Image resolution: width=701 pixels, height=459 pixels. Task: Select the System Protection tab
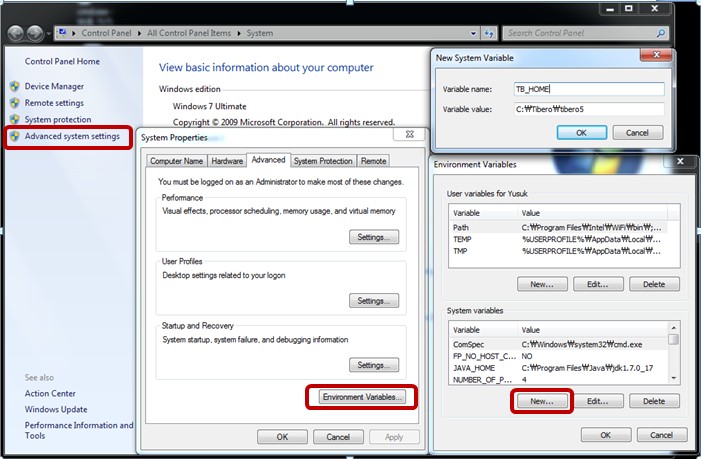pyautogui.click(x=322, y=161)
